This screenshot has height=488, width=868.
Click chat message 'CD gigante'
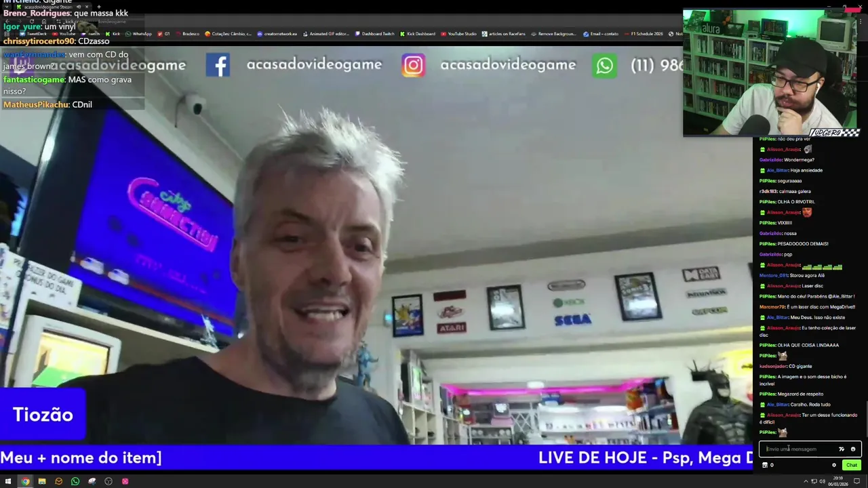pos(800,366)
